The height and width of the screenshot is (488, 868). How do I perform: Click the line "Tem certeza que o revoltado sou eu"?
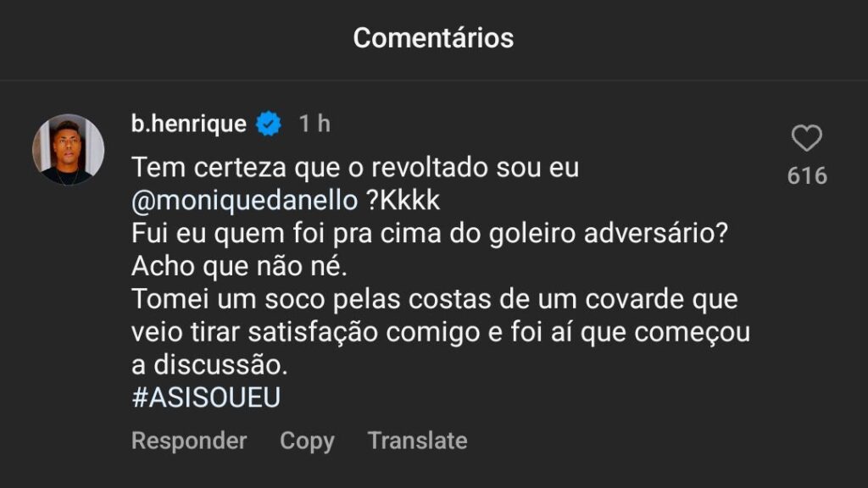355,168
